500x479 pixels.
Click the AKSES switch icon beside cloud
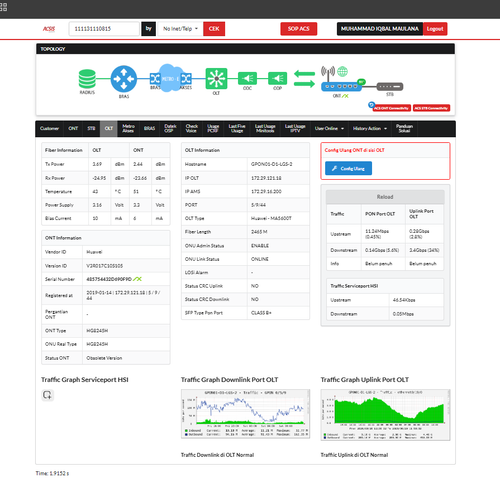pyautogui.click(x=186, y=79)
